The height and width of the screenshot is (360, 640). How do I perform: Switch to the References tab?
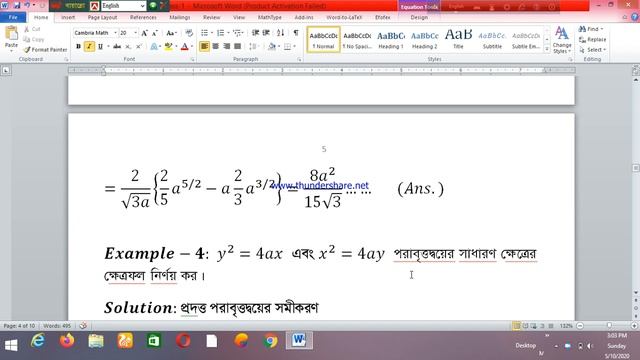point(143,18)
